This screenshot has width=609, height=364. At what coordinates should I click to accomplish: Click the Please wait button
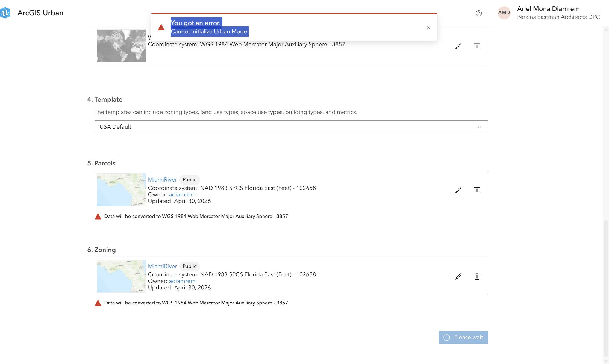(463, 338)
